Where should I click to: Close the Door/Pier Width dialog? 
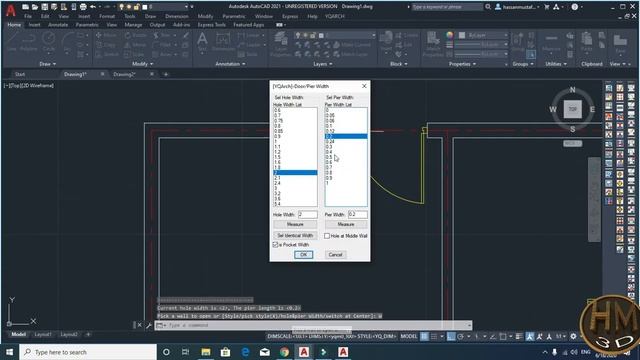364,86
